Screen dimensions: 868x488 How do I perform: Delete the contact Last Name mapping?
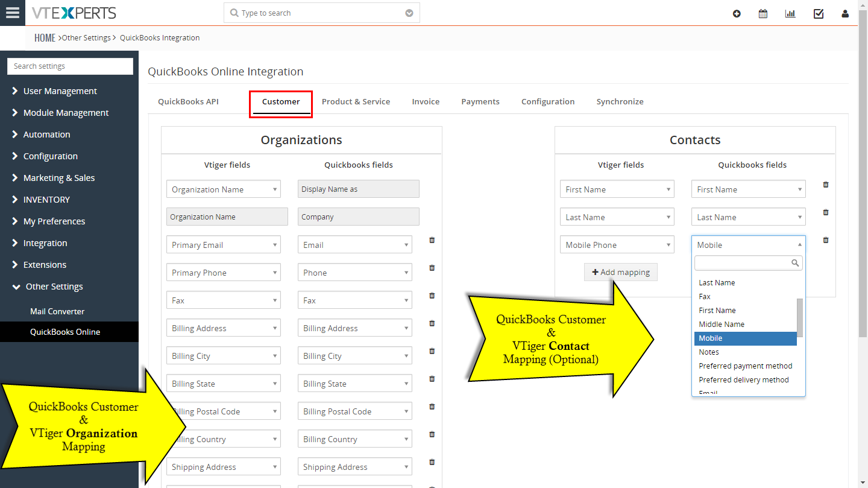tap(826, 212)
